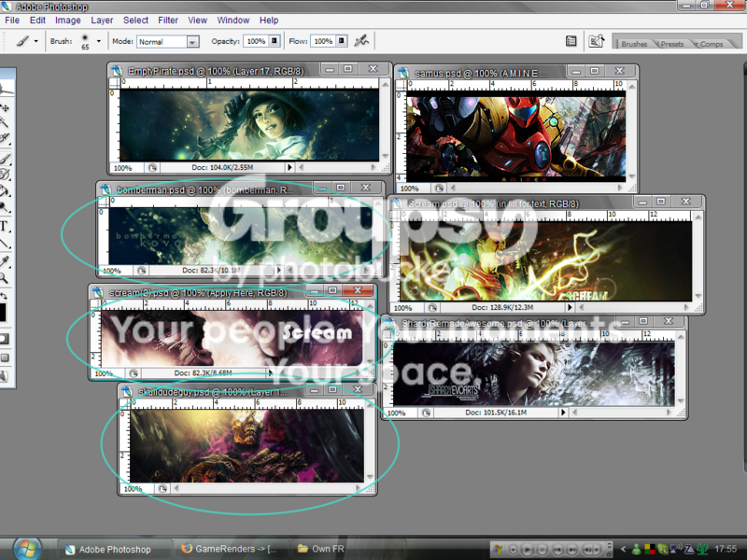
Task: Click the Flow percentage input field
Action: pyautogui.click(x=323, y=41)
